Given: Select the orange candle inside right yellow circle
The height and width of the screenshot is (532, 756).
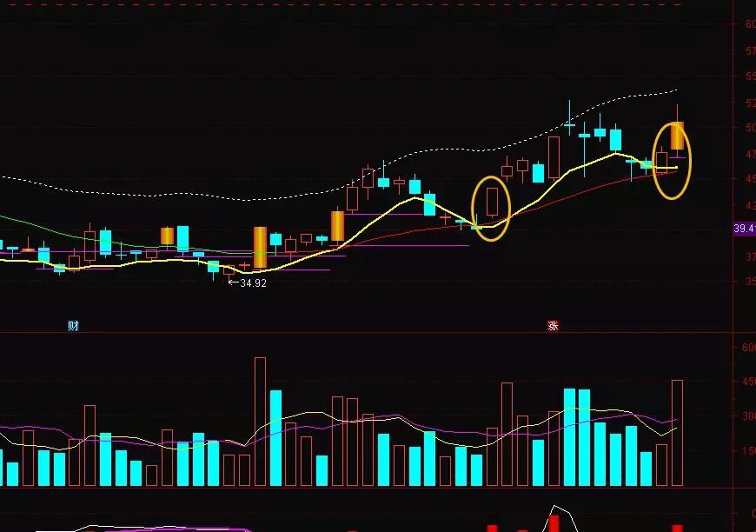Looking at the screenshot, I should (678, 136).
